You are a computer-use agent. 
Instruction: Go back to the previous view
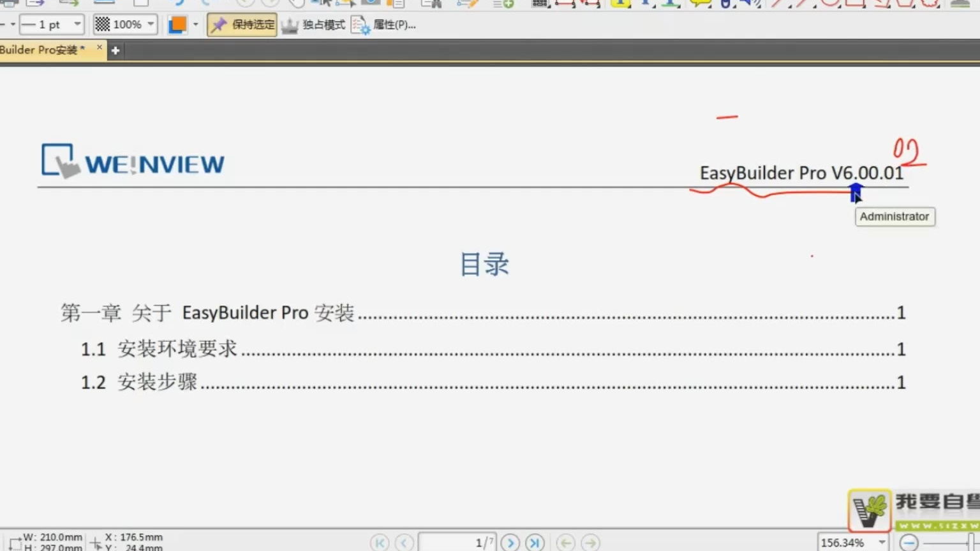pos(565,542)
